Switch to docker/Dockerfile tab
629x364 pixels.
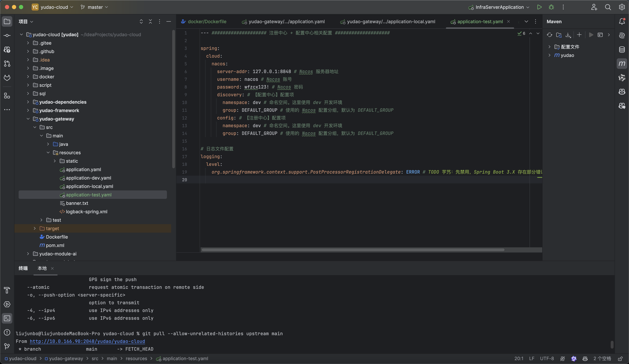point(204,22)
